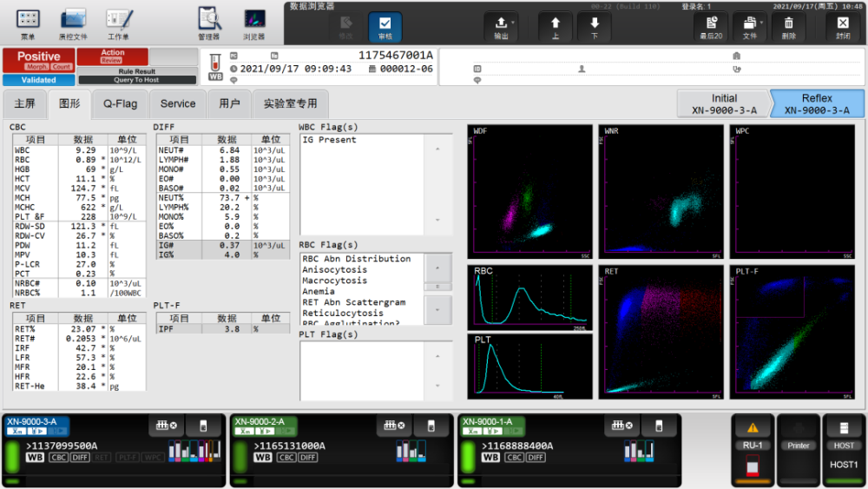
Task: Switch to the 用户 tab
Action: coord(229,104)
